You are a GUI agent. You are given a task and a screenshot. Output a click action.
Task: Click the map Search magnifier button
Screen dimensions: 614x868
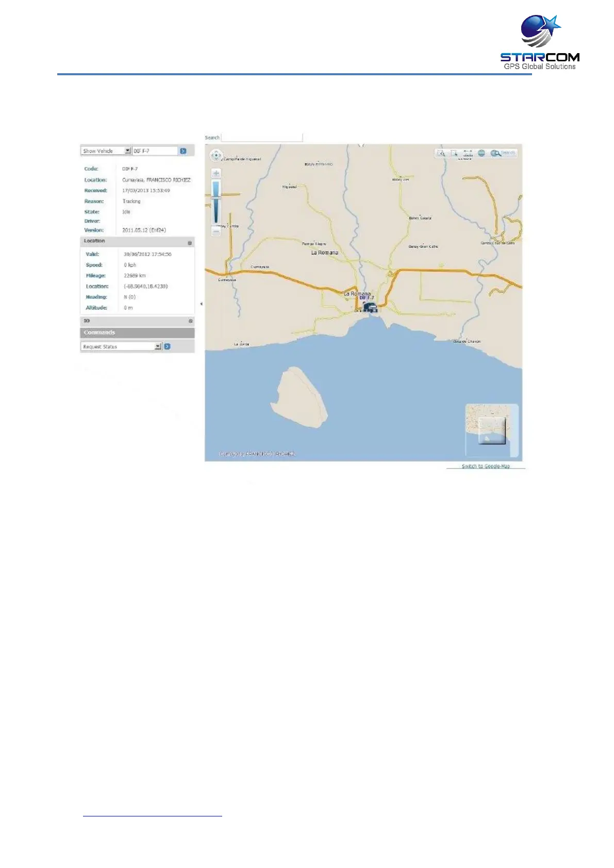[x=503, y=153]
